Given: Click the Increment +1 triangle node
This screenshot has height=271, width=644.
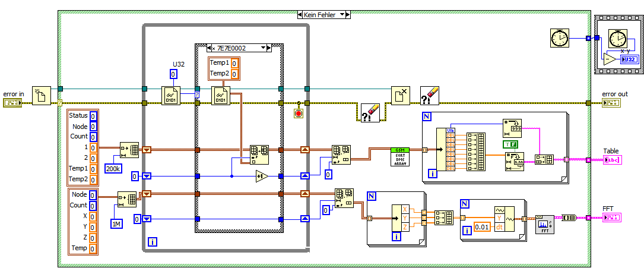Looking at the screenshot, I should (x=262, y=177).
